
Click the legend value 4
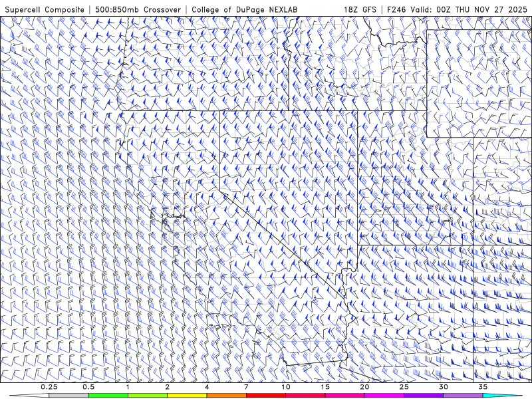tap(207, 387)
